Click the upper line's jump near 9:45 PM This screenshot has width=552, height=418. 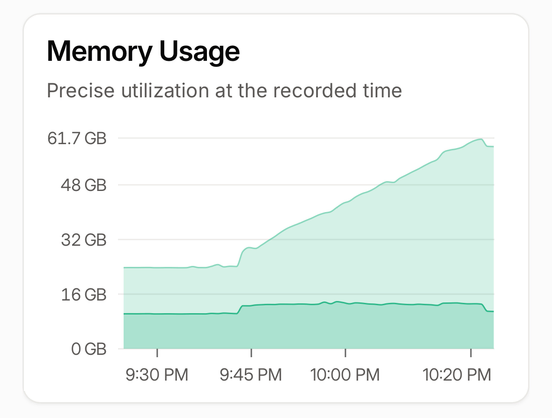pos(242,256)
